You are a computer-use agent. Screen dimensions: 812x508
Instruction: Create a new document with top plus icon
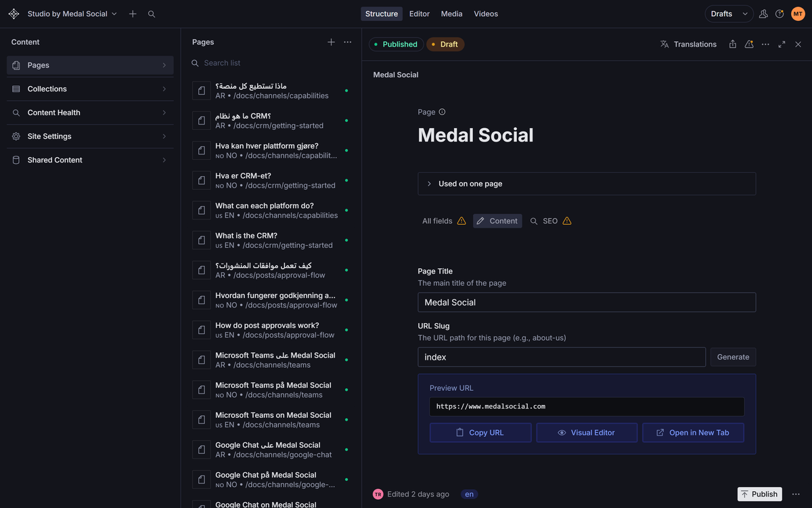point(133,14)
